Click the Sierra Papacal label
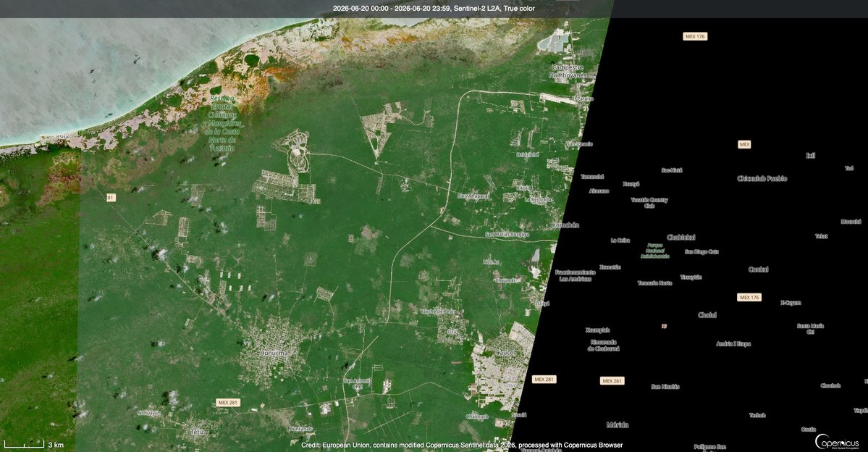Image resolution: width=868 pixels, height=452 pixels. click(x=473, y=196)
